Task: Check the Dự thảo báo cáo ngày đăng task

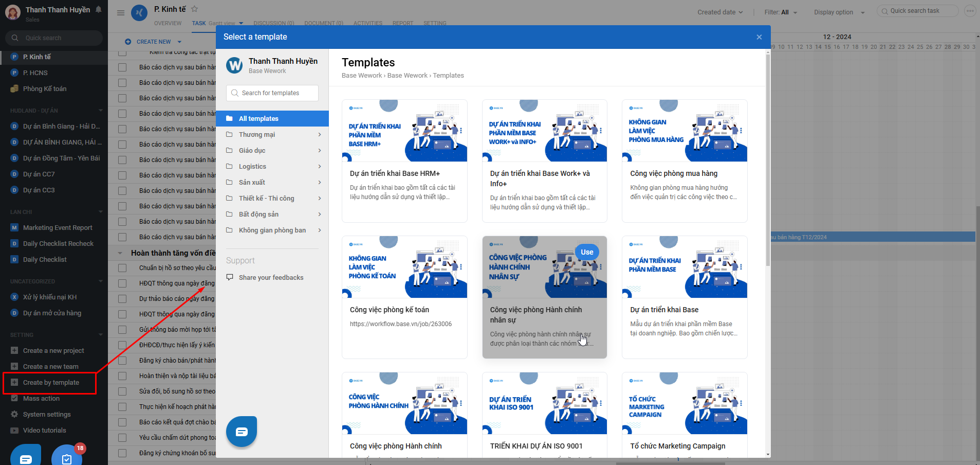Action: click(122, 299)
